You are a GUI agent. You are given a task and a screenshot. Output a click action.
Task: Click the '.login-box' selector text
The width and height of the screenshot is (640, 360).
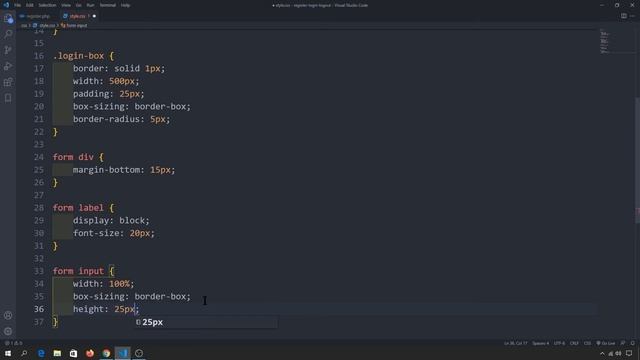point(79,56)
